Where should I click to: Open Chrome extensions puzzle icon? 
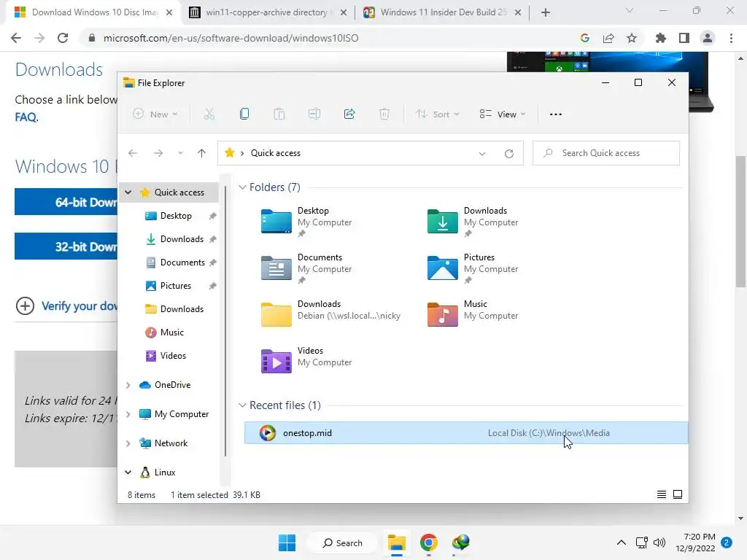[660, 38]
